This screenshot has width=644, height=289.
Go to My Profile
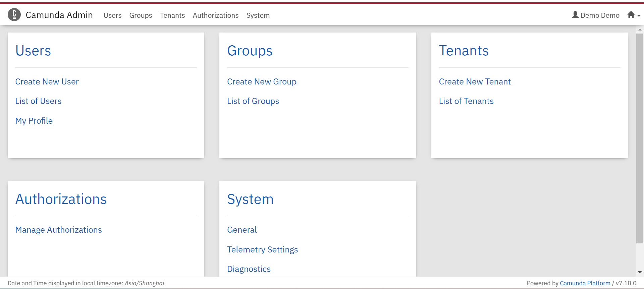[x=34, y=121]
